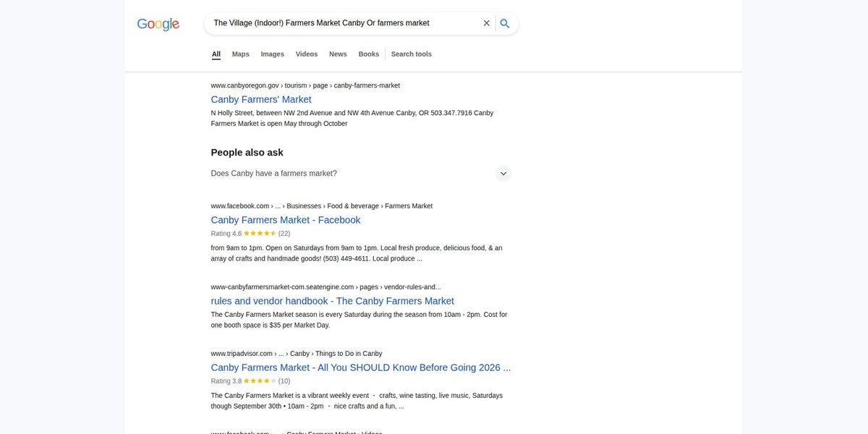Open rules and vendor handbook result
868x434 pixels.
click(x=333, y=301)
